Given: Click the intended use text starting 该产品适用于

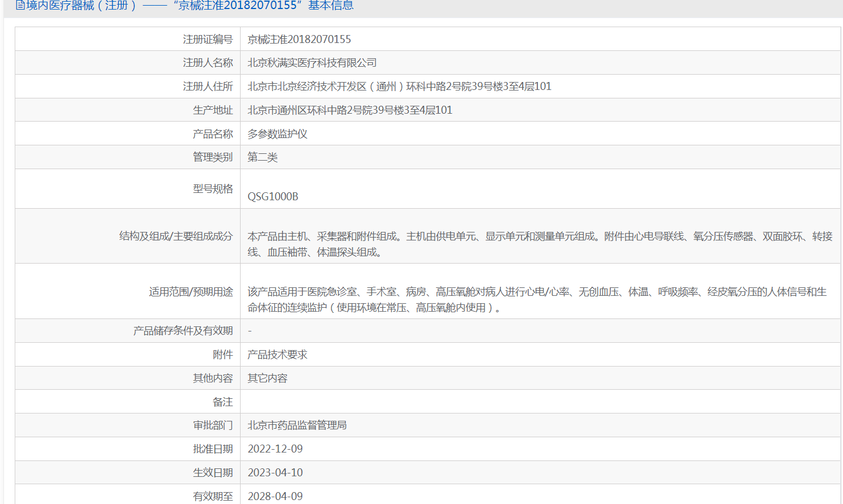Looking at the screenshot, I should [x=537, y=299].
